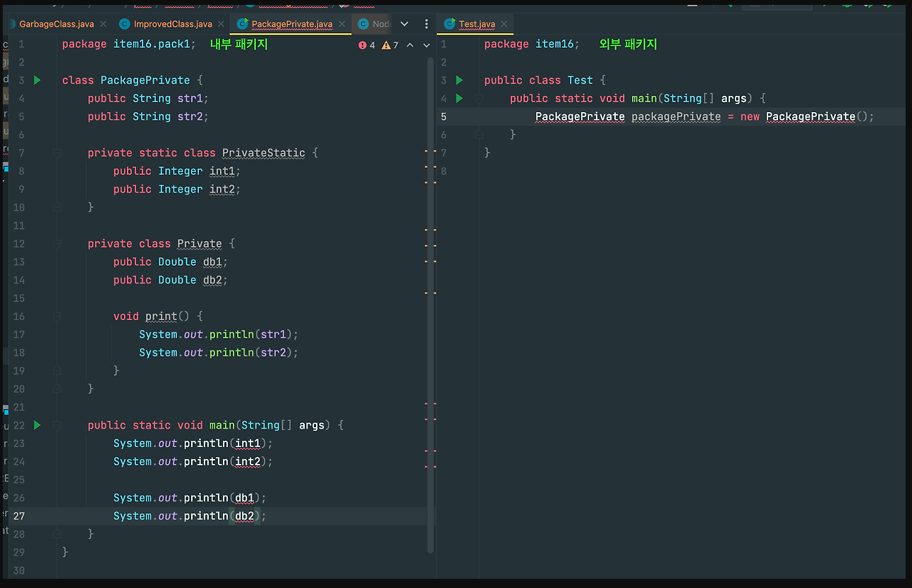Image resolution: width=912 pixels, height=588 pixels.
Task: Run the Test class from its gutter icon
Action: [x=459, y=80]
